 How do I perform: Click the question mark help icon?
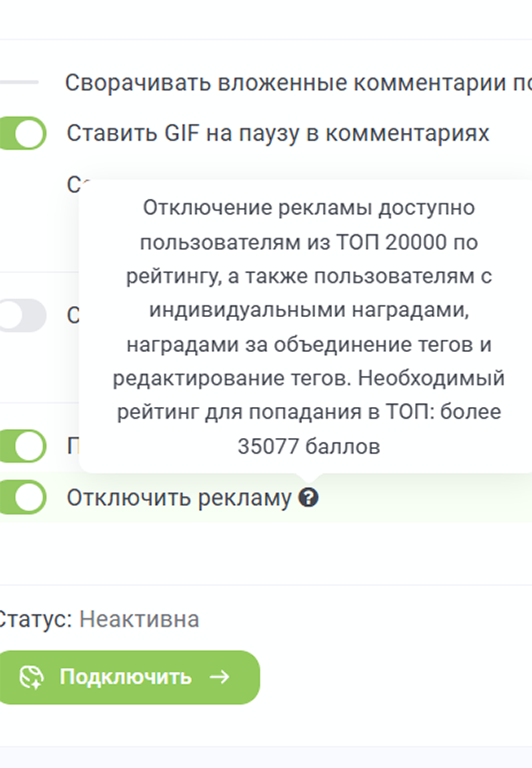pos(308,497)
